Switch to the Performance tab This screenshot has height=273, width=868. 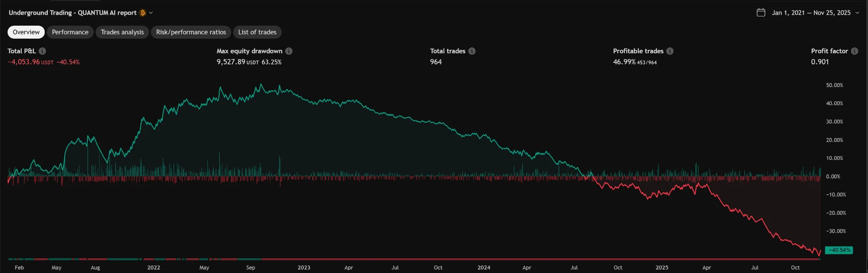pyautogui.click(x=70, y=32)
